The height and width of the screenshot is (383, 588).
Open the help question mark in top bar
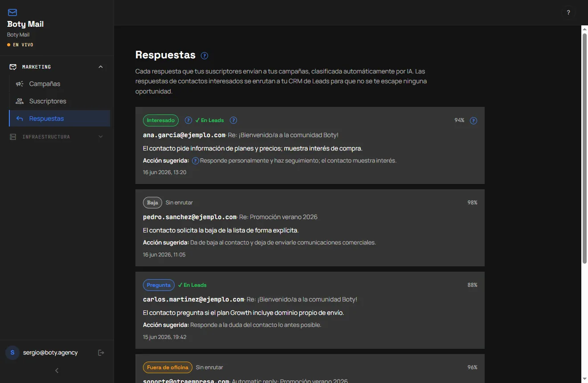point(568,12)
